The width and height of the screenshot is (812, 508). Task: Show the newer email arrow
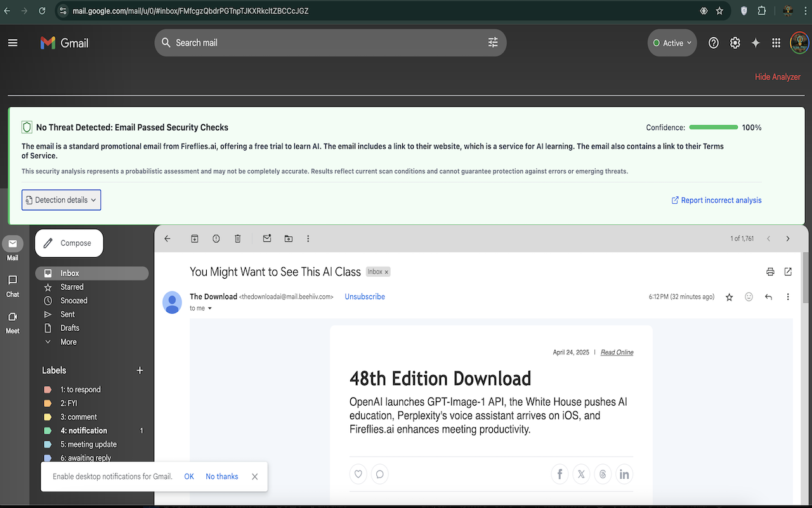[768, 239]
